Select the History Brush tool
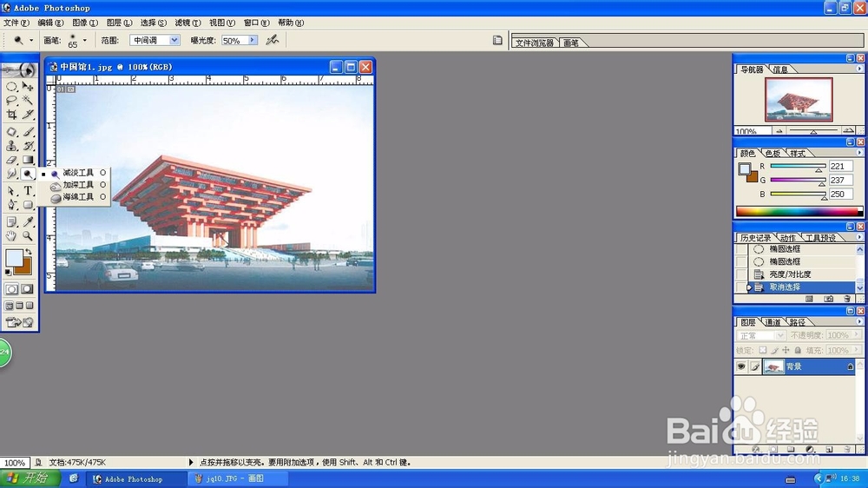Image resolution: width=868 pixels, height=488 pixels. (x=28, y=146)
